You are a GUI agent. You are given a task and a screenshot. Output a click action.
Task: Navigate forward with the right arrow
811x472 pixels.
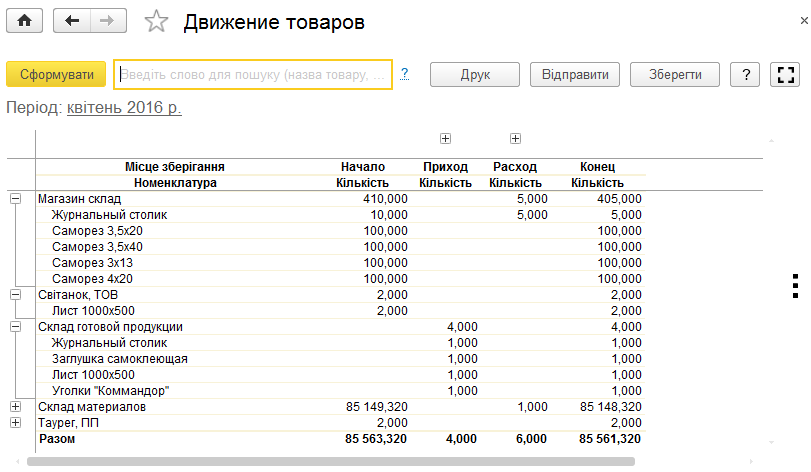(x=108, y=21)
